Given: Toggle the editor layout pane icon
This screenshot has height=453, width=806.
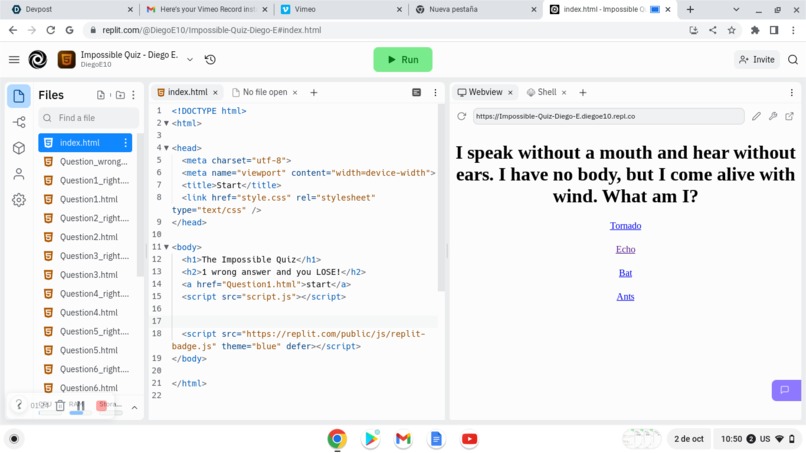Looking at the screenshot, I should [x=416, y=93].
